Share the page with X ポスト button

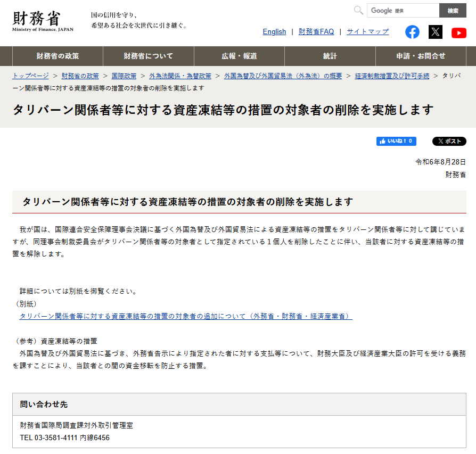tap(449, 141)
